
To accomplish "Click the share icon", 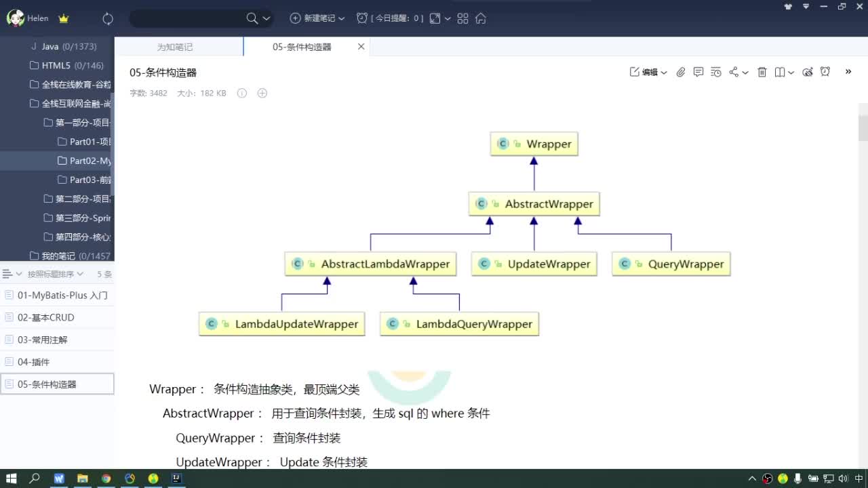I will 734,72.
